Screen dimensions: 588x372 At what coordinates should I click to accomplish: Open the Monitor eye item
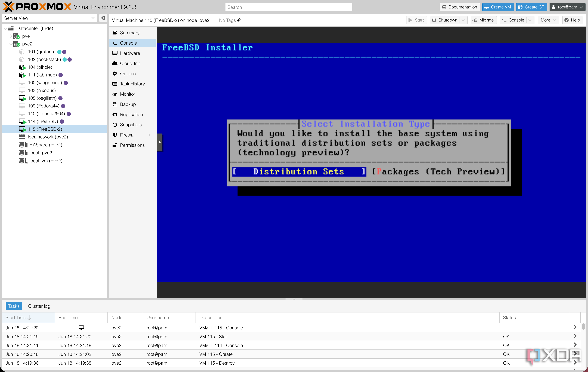pyautogui.click(x=133, y=94)
